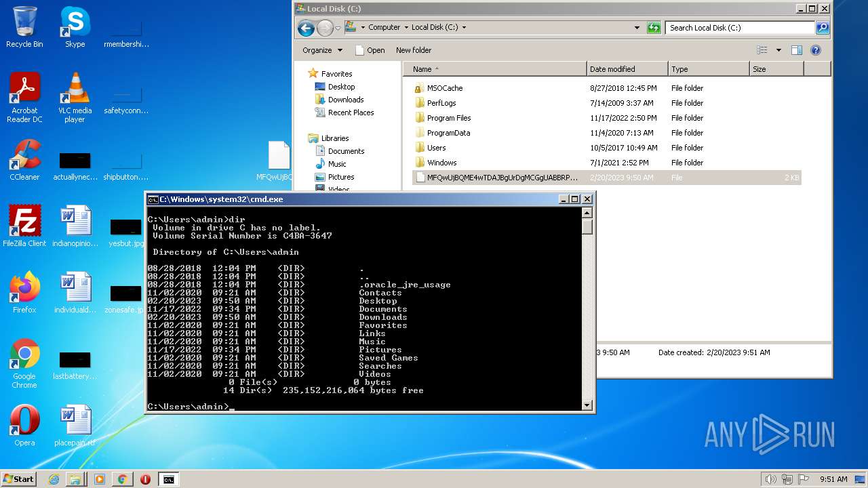This screenshot has width=868, height=488.
Task: Click cmd window scrollbar up arrow
Action: click(587, 213)
